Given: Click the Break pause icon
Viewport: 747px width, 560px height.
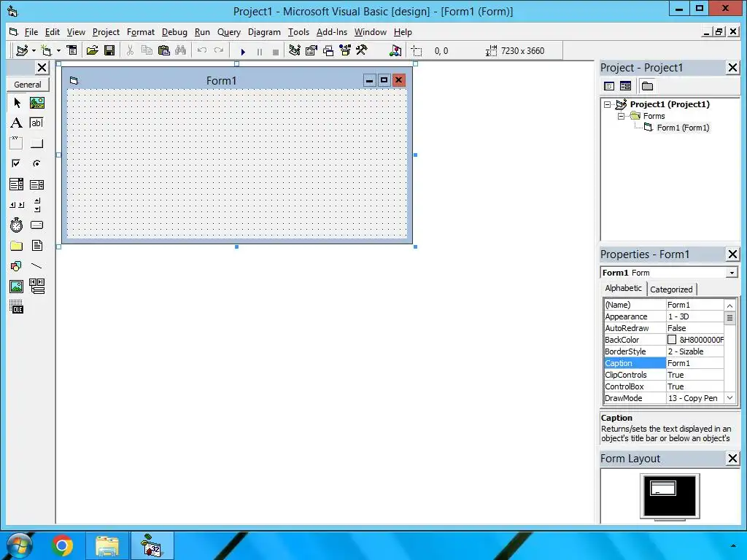Looking at the screenshot, I should (x=260, y=52).
